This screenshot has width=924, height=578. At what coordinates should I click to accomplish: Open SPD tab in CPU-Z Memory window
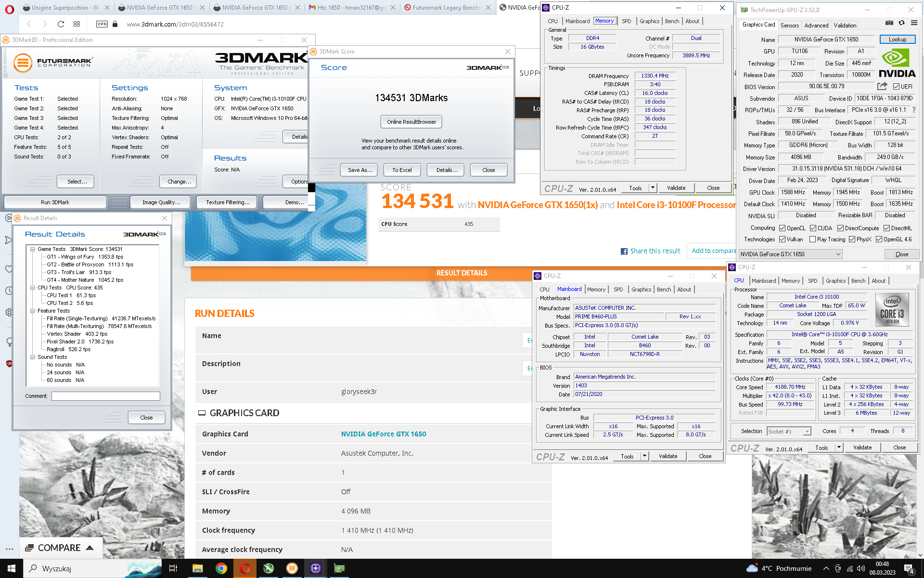tap(626, 21)
